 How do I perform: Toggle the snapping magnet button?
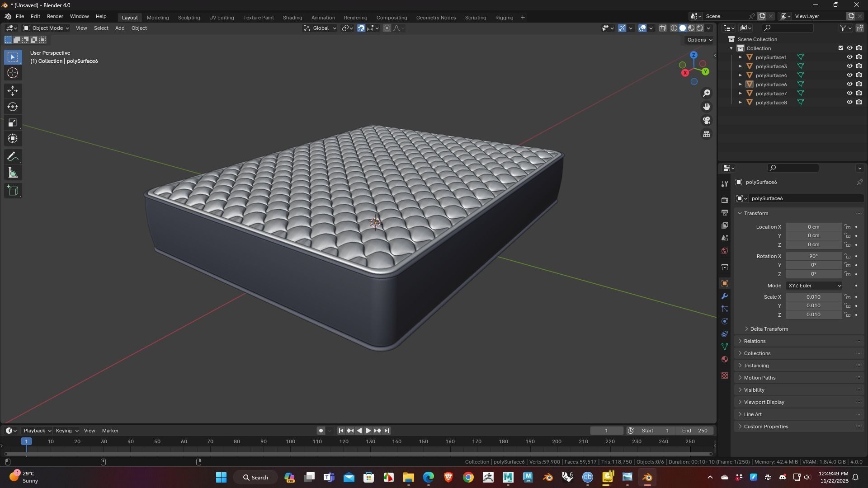(x=361, y=28)
